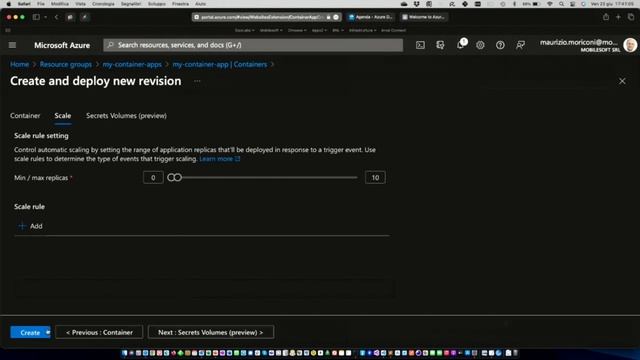640x360 pixels.
Task: Go back with Safari's back arrow
Action: point(56,17)
